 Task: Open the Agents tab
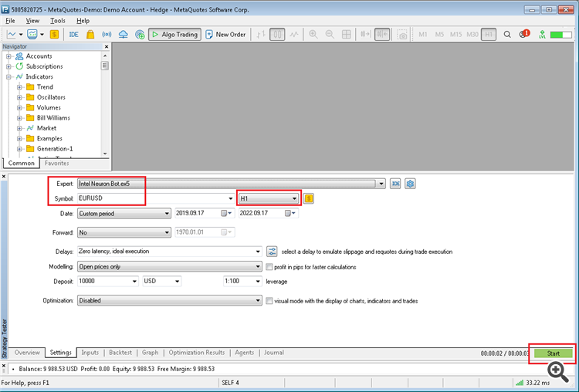[245, 353]
